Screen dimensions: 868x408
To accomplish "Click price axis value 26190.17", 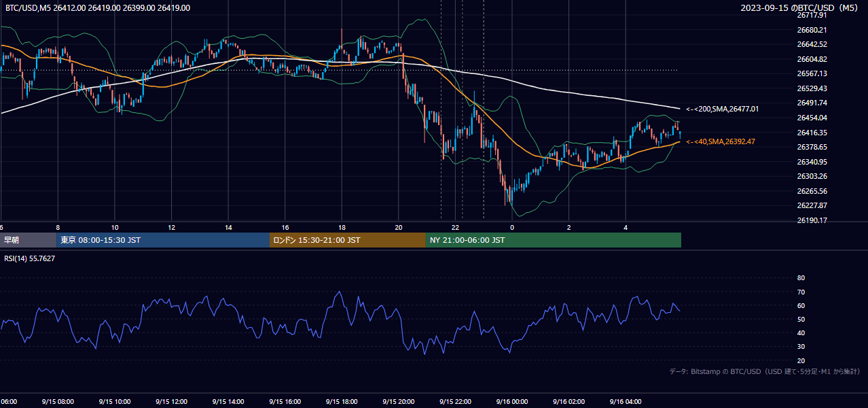I will pos(812,220).
